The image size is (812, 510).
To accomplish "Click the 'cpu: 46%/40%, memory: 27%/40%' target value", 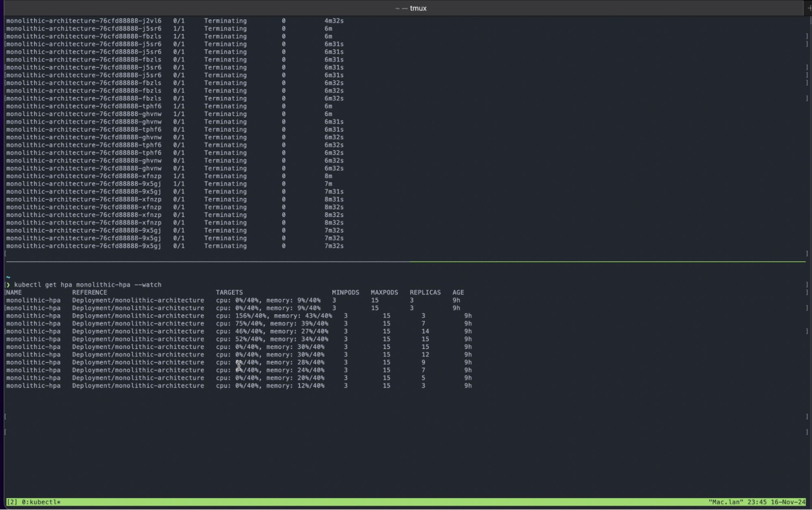I will 272,331.
